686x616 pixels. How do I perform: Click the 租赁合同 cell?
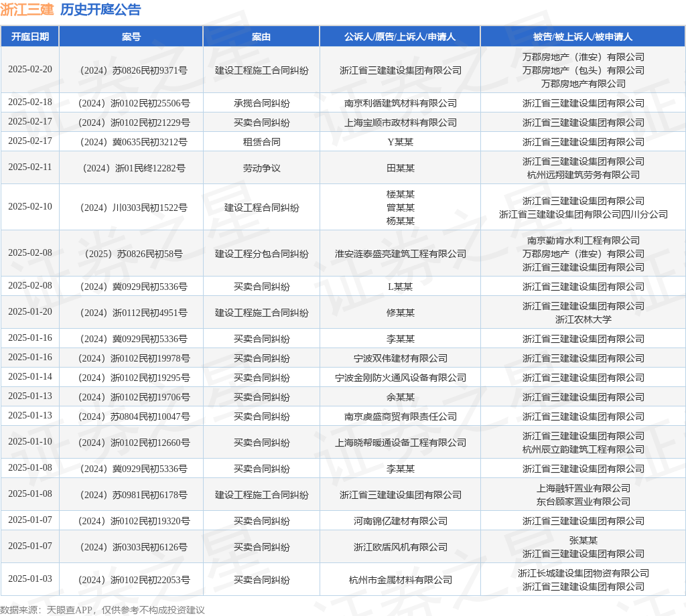click(262, 142)
